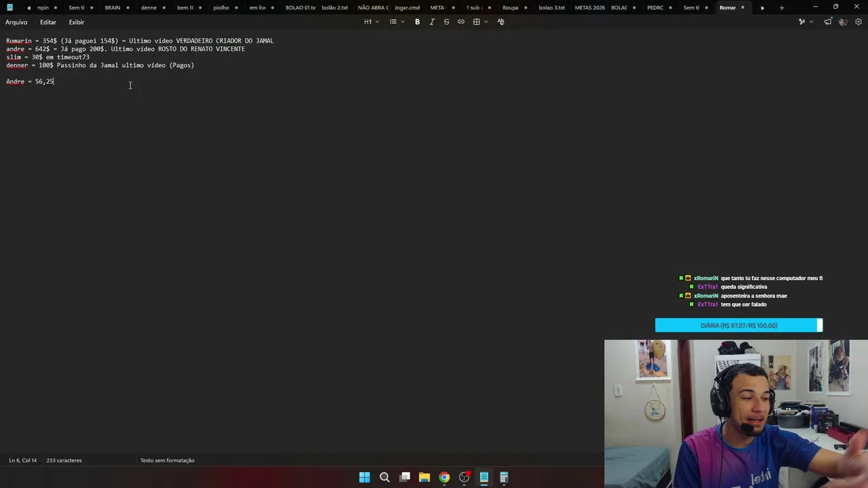Expand the table options dropdown arrow

tap(486, 22)
